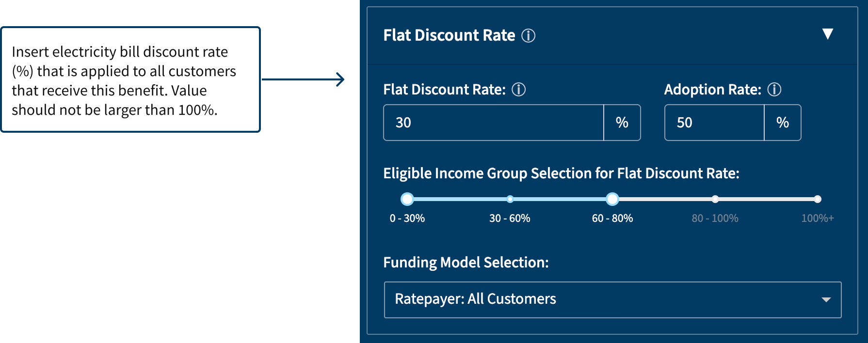Click the Funding Model Selection label
The height and width of the screenshot is (343, 868).
point(466,262)
